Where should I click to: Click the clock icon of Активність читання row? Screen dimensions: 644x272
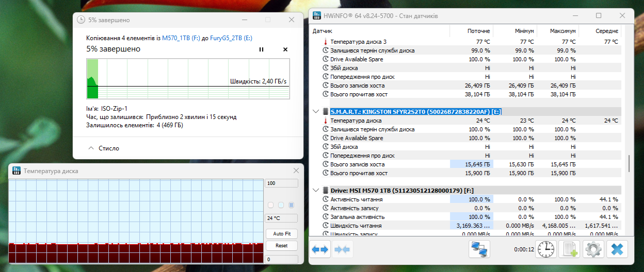(x=325, y=199)
